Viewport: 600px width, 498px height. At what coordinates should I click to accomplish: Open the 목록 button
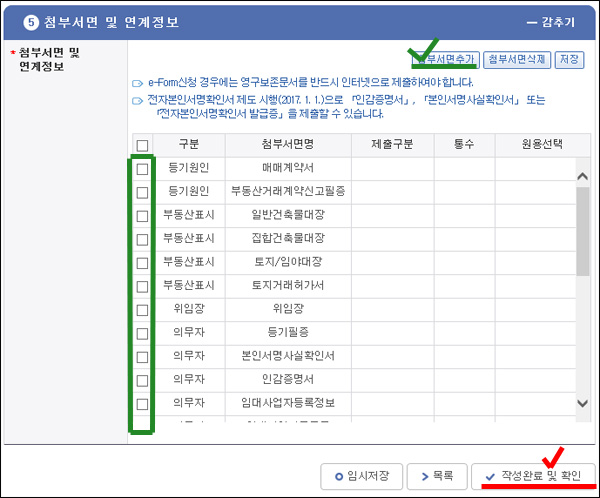[x=437, y=476]
